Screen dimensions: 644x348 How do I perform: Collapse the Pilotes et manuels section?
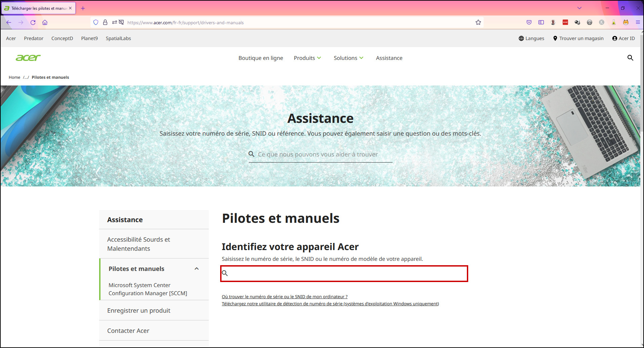pos(197,269)
